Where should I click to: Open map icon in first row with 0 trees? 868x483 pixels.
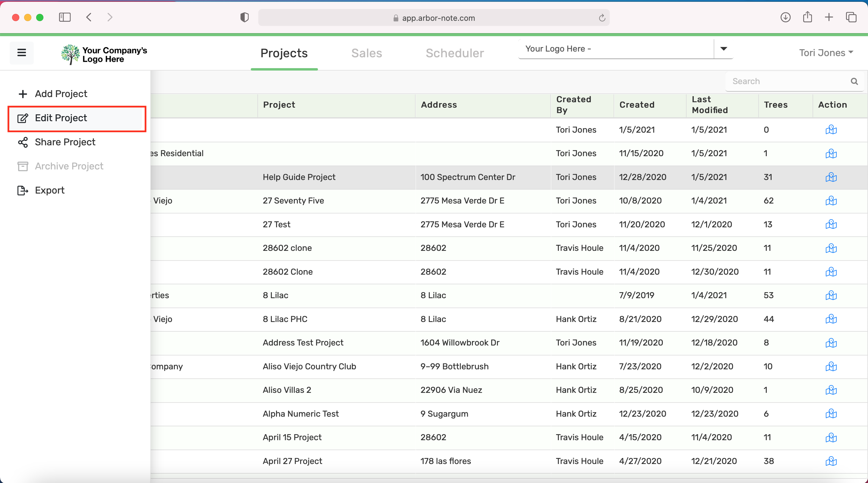pos(831,129)
